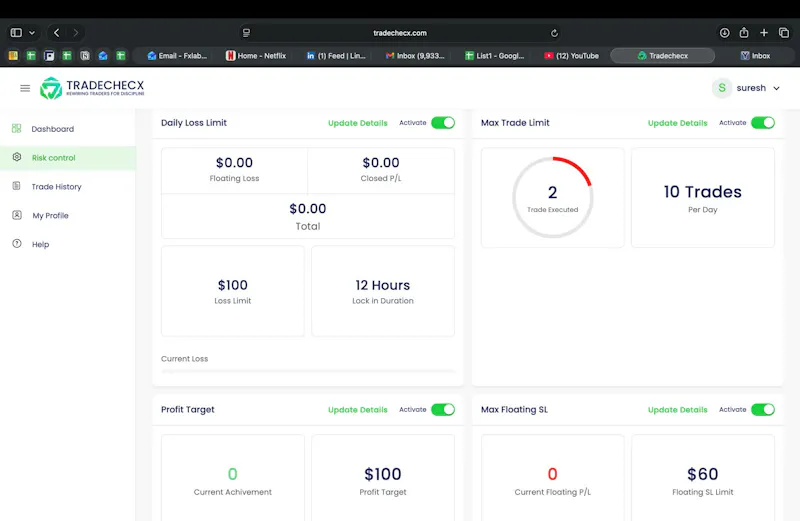Open the Safari sidebar options chevron
Viewport: 800px width, 521px height.
point(32,33)
